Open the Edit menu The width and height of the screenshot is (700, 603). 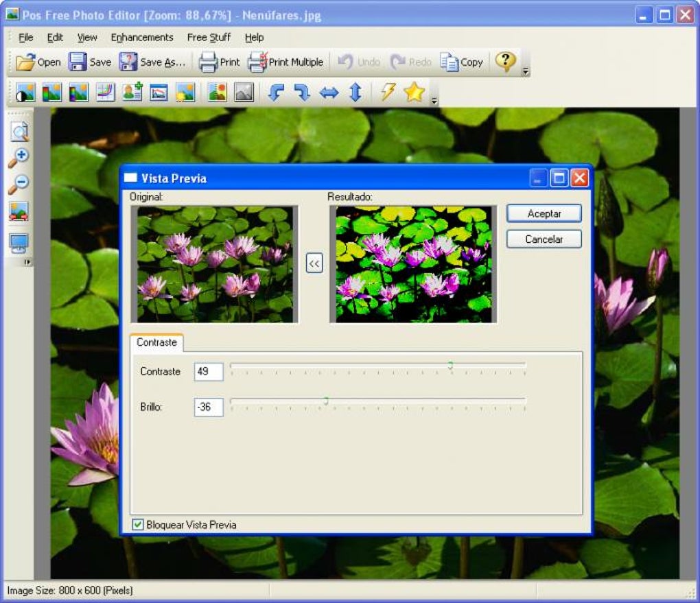coord(55,38)
